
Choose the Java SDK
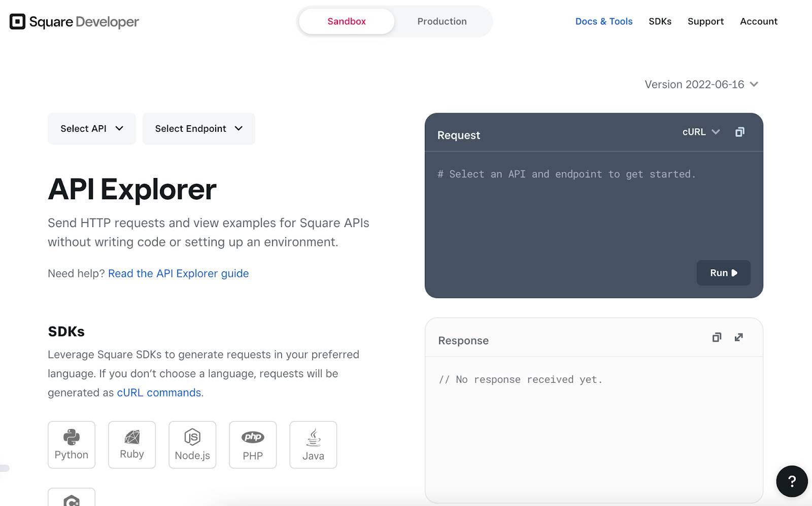click(313, 445)
